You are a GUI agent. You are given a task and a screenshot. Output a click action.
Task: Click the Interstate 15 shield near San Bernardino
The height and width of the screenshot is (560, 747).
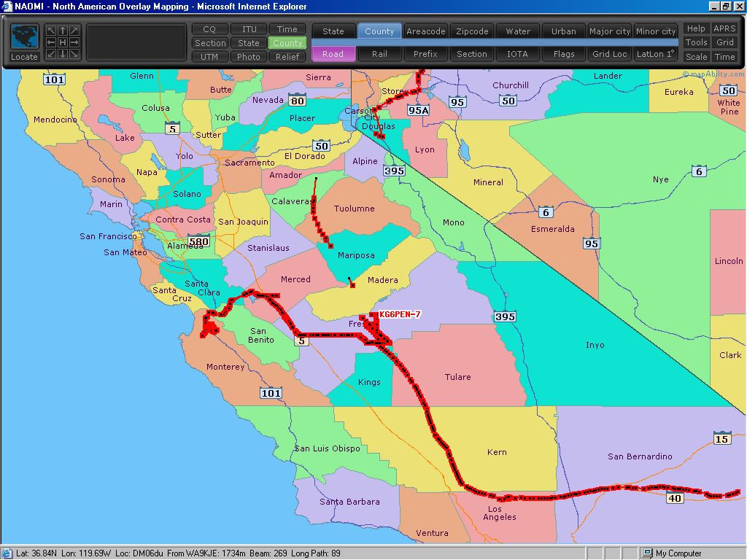(x=721, y=438)
